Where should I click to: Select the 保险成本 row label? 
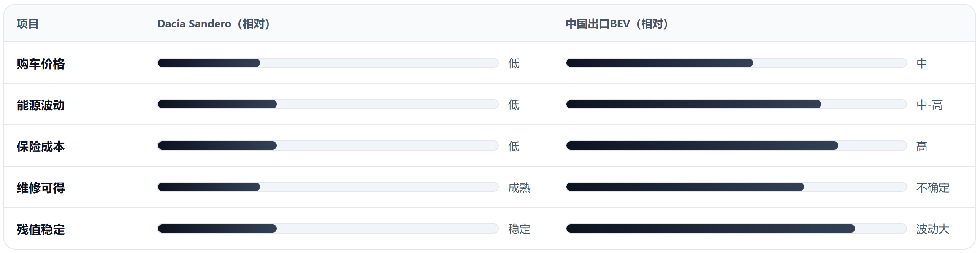[41, 146]
